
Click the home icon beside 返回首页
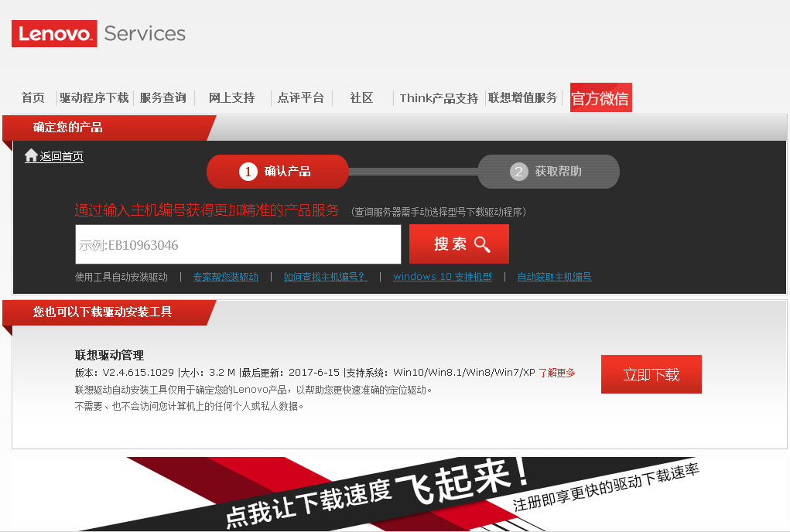click(x=31, y=155)
